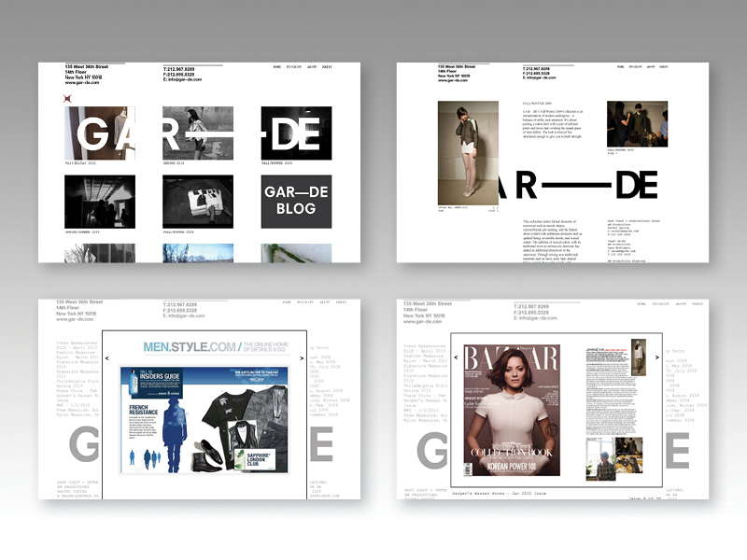Follow the www.gar-de.com link on the grid page
747x560 pixels.
82,83
